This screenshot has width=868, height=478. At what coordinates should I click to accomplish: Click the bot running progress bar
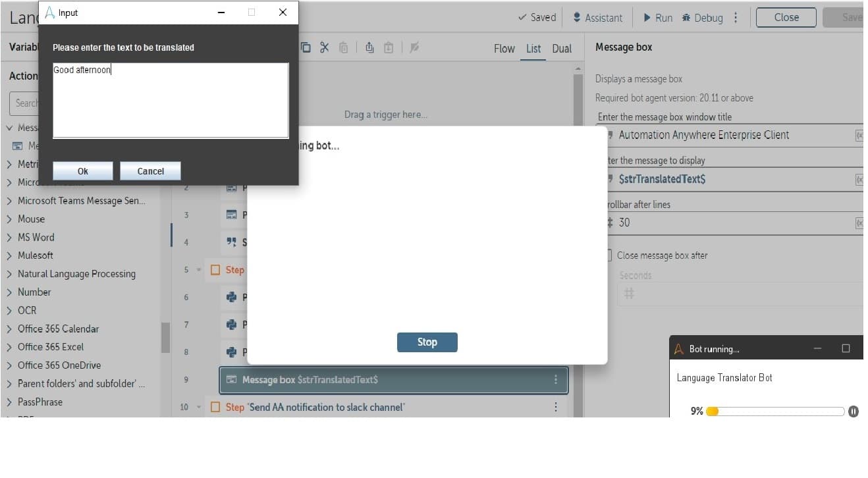coord(775,412)
